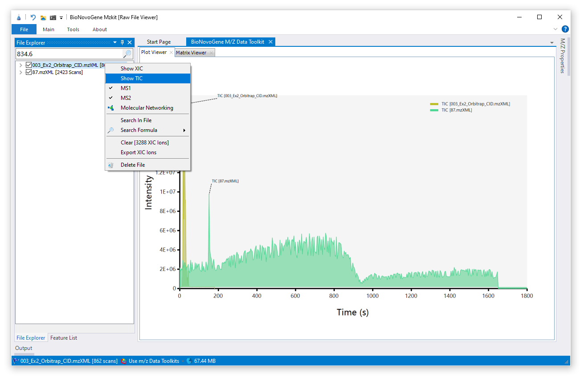Viewport: 588px width, 378px height.
Task: Close the BioNovoGene M/Z Data Toolkit tab
Action: tap(270, 42)
